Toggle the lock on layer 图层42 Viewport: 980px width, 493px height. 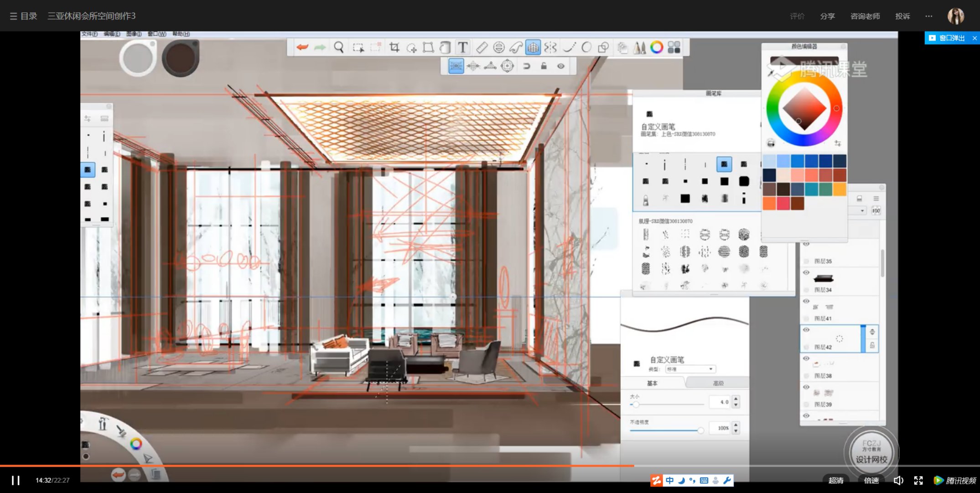[872, 346]
